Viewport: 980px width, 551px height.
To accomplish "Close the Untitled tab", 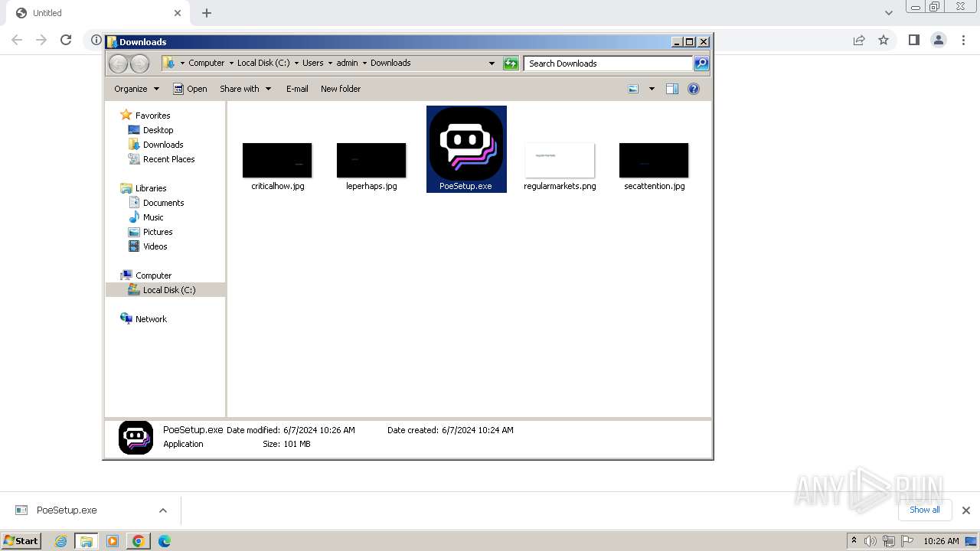I will (178, 13).
